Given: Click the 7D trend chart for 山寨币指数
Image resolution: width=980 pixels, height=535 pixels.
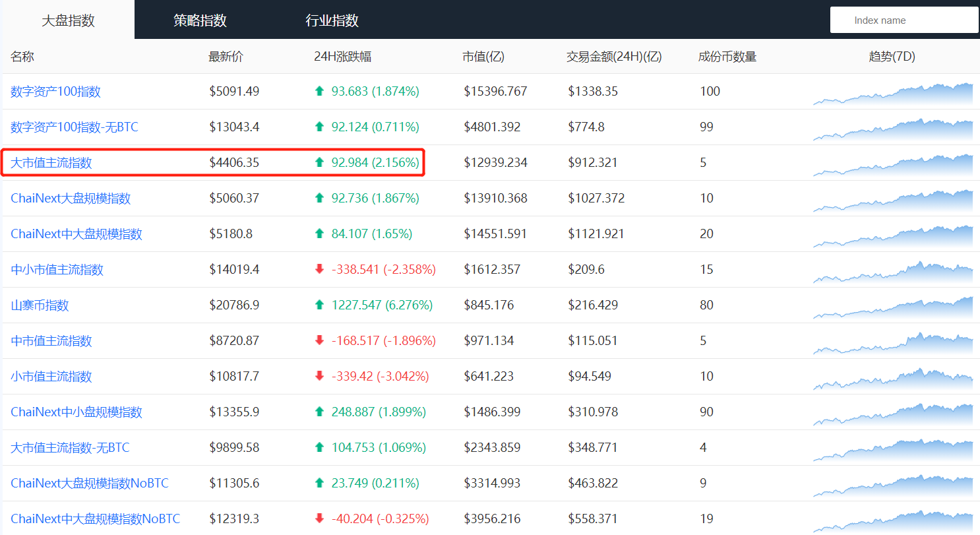Looking at the screenshot, I should [893, 307].
